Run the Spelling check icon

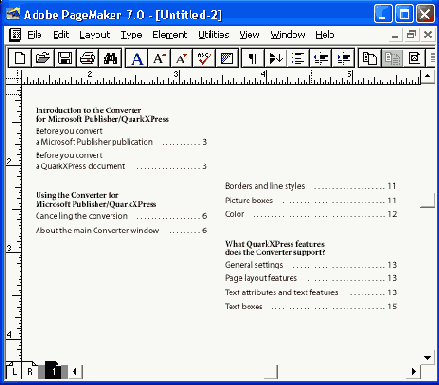click(x=204, y=58)
